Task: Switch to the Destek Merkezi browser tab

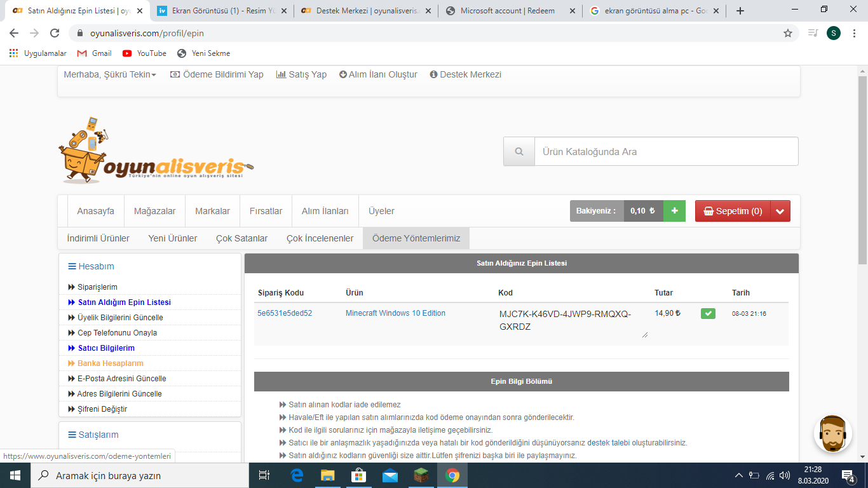Action: coord(365,11)
